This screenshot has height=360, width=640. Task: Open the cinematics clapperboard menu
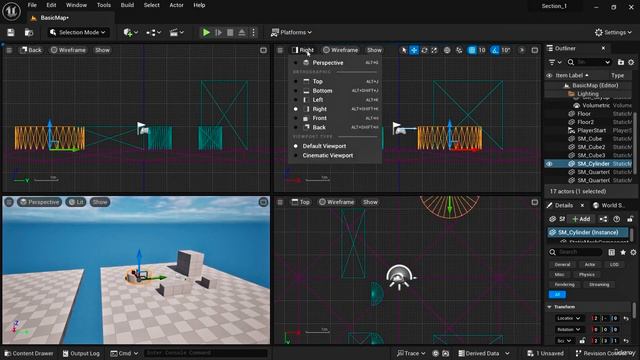click(x=176, y=32)
